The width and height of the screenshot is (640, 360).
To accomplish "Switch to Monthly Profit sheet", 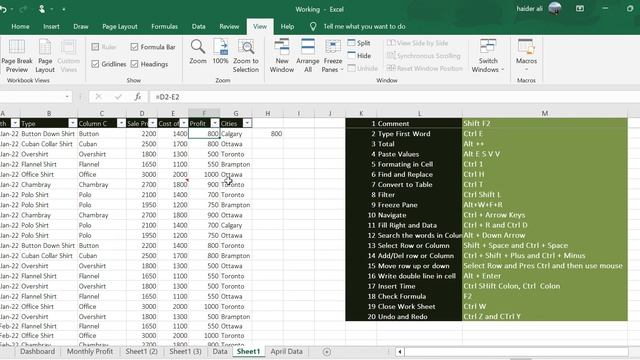I will (90, 351).
